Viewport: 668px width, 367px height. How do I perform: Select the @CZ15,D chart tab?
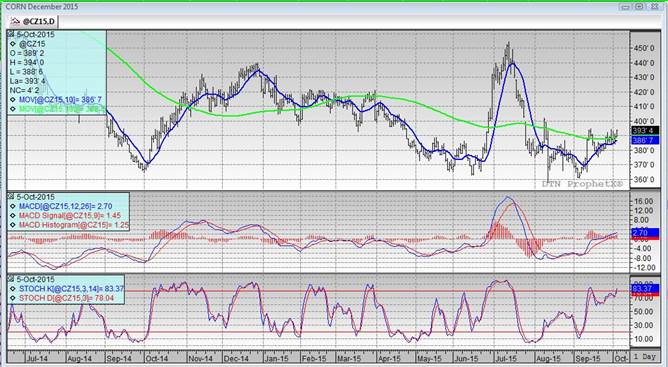point(33,21)
